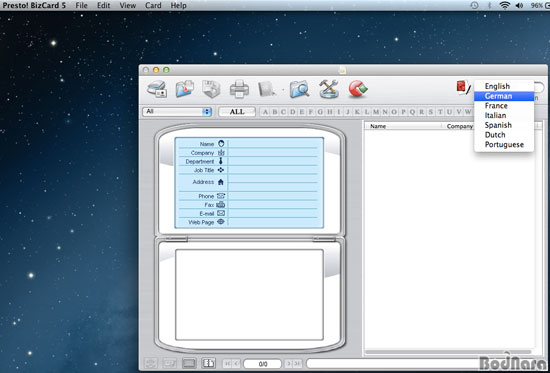Click the red card recognition language icon
The height and width of the screenshot is (373, 550).
[x=463, y=88]
